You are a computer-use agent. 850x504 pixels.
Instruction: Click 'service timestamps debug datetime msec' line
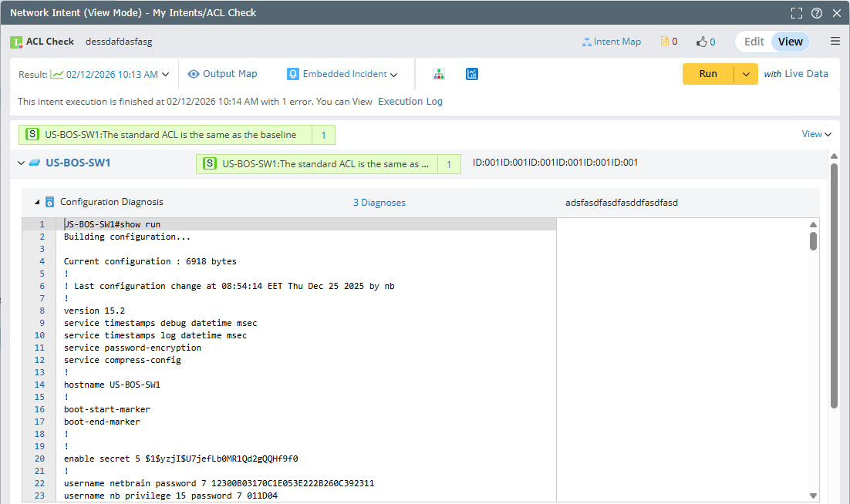pos(160,323)
